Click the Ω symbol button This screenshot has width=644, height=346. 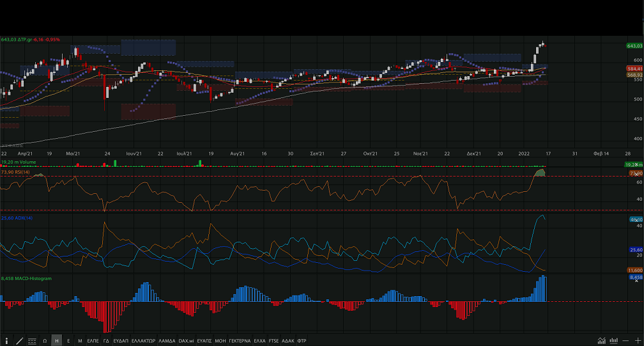45,341
